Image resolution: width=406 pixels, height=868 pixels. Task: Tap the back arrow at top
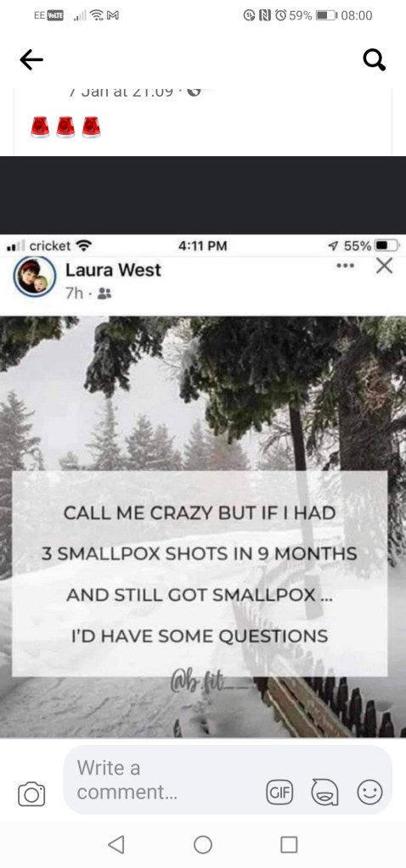pyautogui.click(x=31, y=59)
